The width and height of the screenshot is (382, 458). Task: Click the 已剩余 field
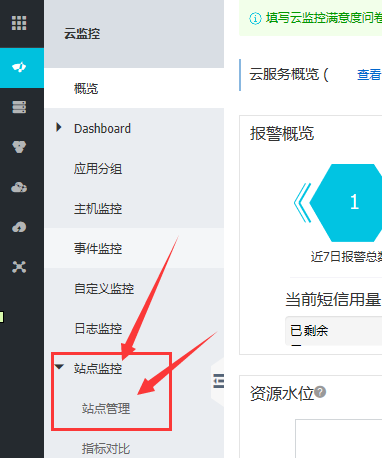(x=333, y=331)
